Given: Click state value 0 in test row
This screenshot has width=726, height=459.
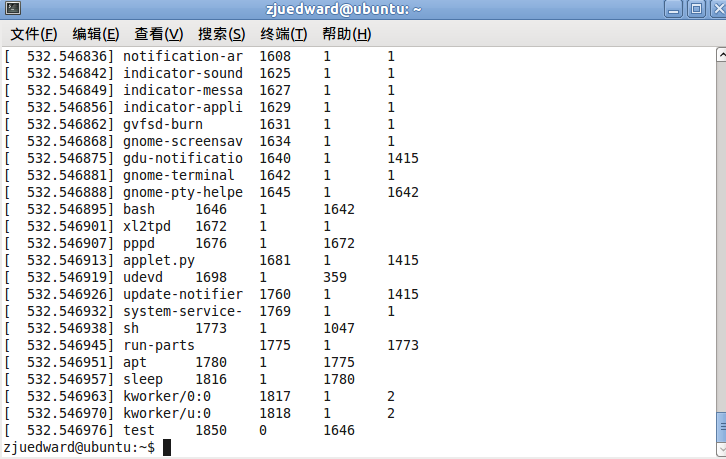Looking at the screenshot, I should (263, 430).
